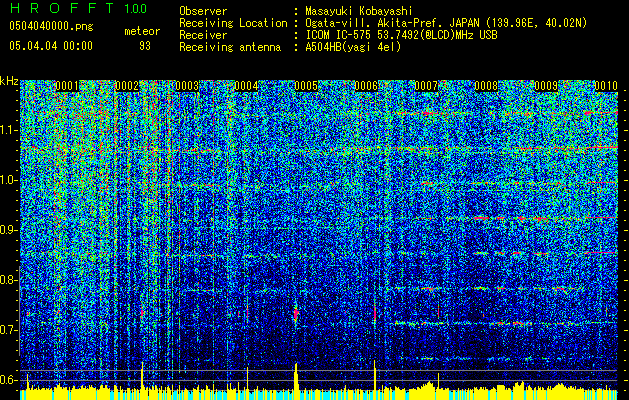Click the 'Observer' field label
This screenshot has height=400, width=629.
[203, 11]
